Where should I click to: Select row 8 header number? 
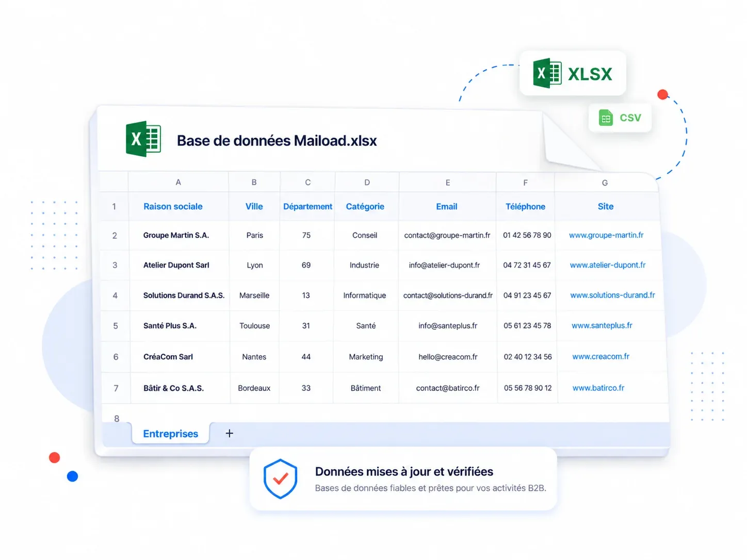(x=117, y=418)
